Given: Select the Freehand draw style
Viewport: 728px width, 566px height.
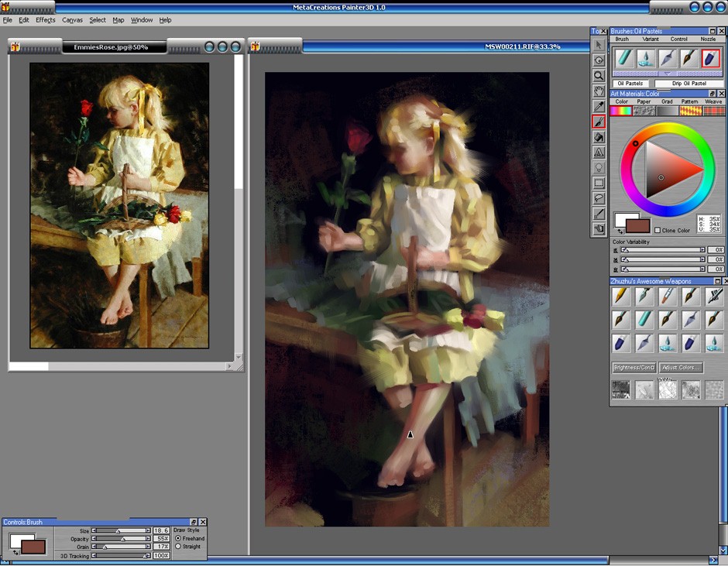Looking at the screenshot, I should click(178, 538).
